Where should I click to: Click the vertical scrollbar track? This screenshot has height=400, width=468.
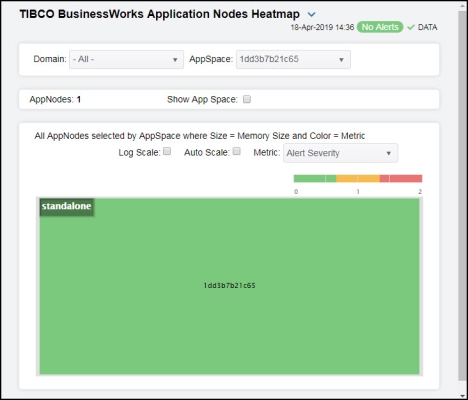point(462,200)
